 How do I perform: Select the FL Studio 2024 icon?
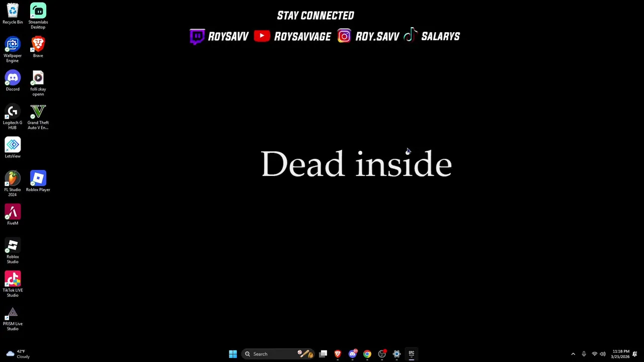13,184
